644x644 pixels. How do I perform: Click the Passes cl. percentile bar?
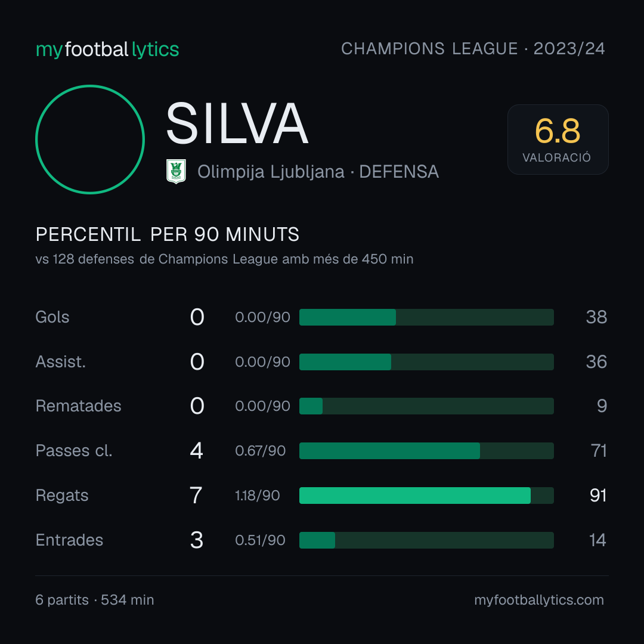coord(426,451)
